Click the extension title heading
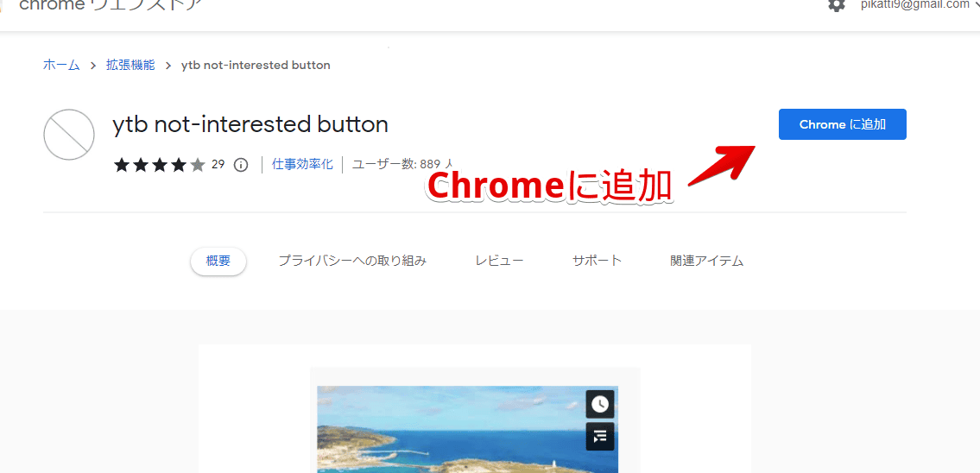 coord(250,125)
